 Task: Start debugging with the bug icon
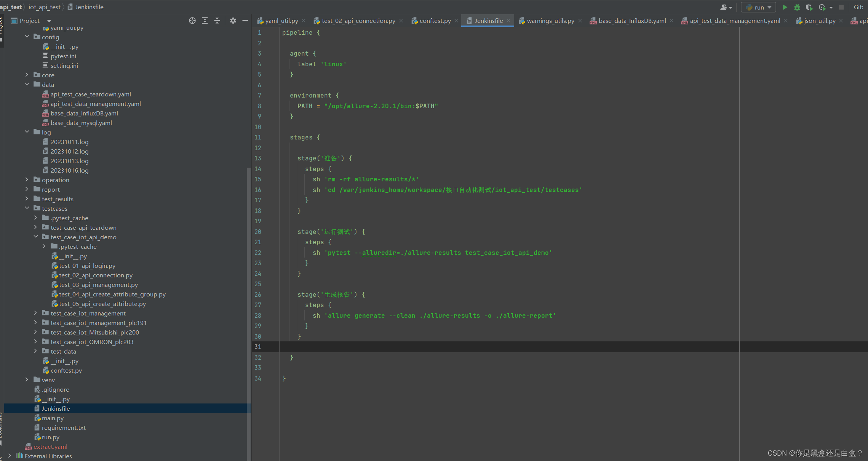pyautogui.click(x=797, y=7)
